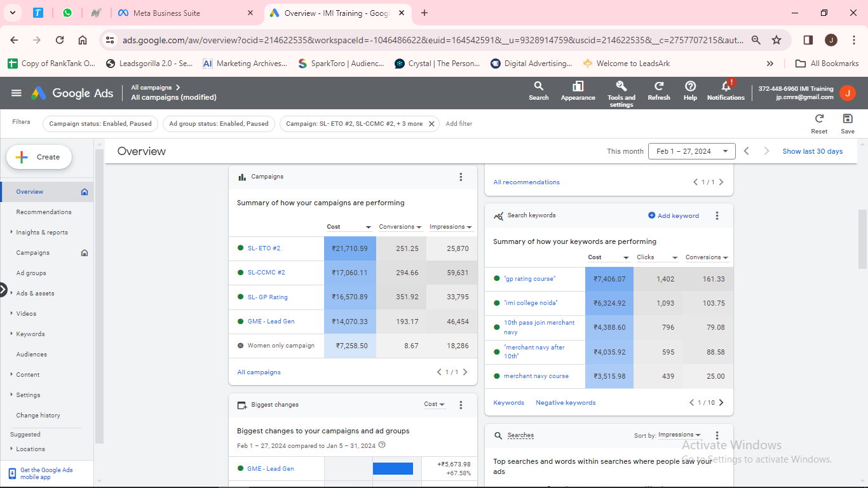
Task: Open the Cost column dropdown in Campaigns card
Action: tap(349, 227)
